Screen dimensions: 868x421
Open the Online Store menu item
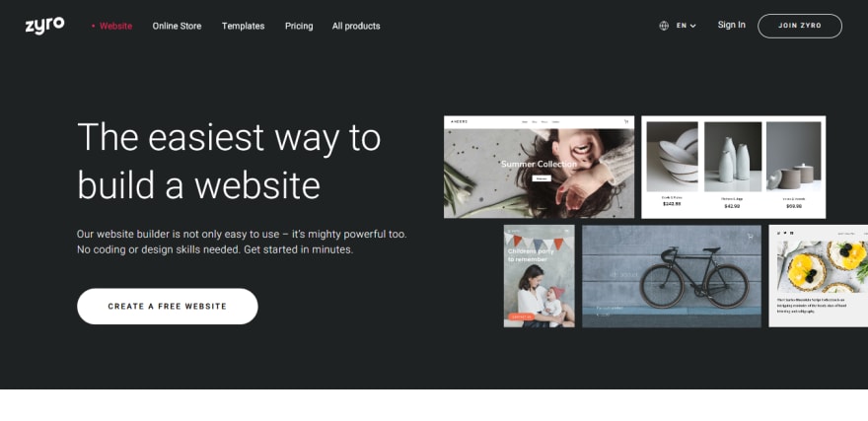pyautogui.click(x=177, y=26)
